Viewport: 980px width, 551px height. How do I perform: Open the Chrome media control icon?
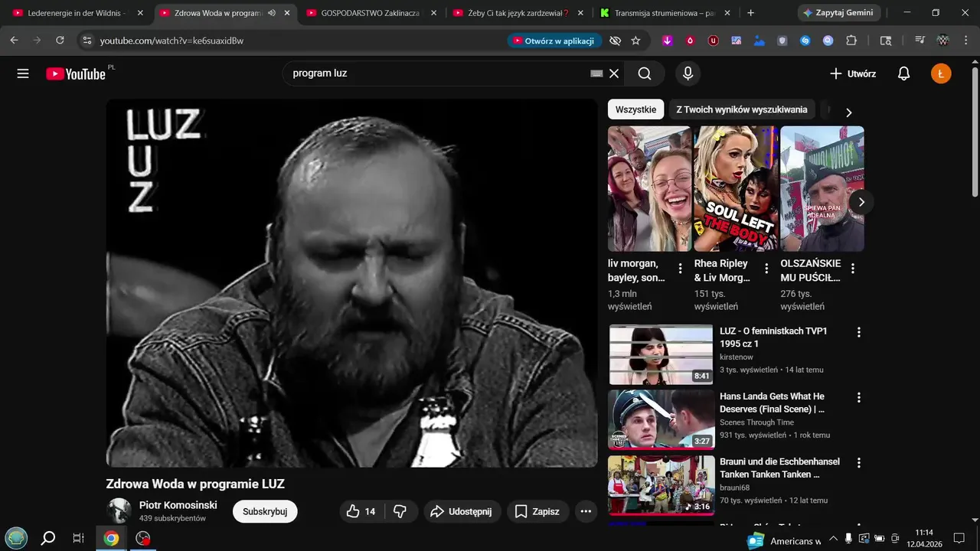pos(920,41)
